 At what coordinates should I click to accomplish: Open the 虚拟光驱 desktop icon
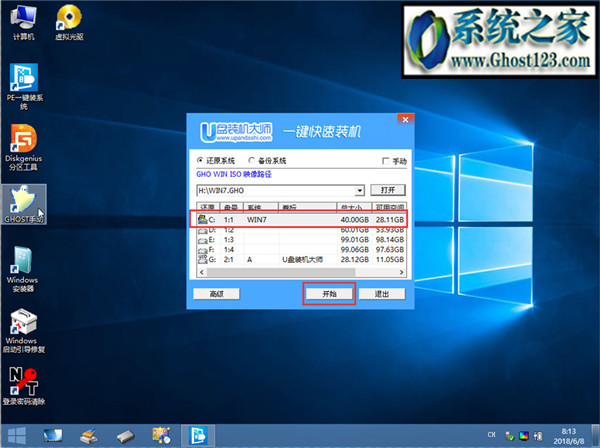[69, 23]
